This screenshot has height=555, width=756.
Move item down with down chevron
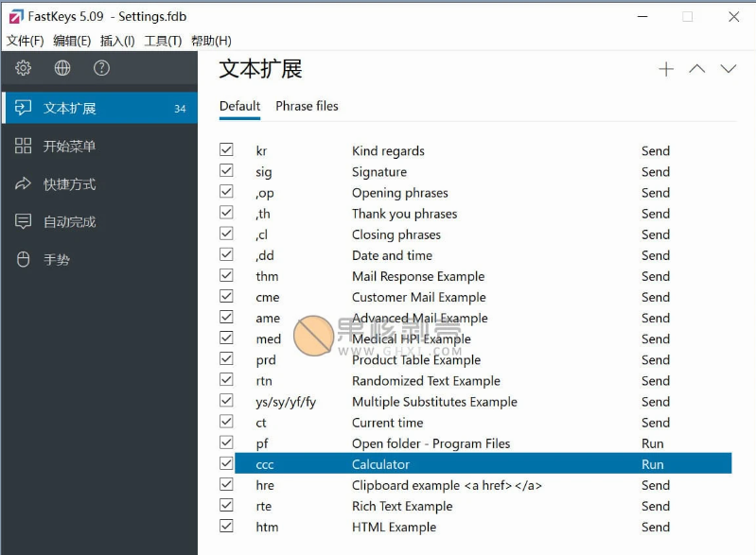tap(729, 69)
